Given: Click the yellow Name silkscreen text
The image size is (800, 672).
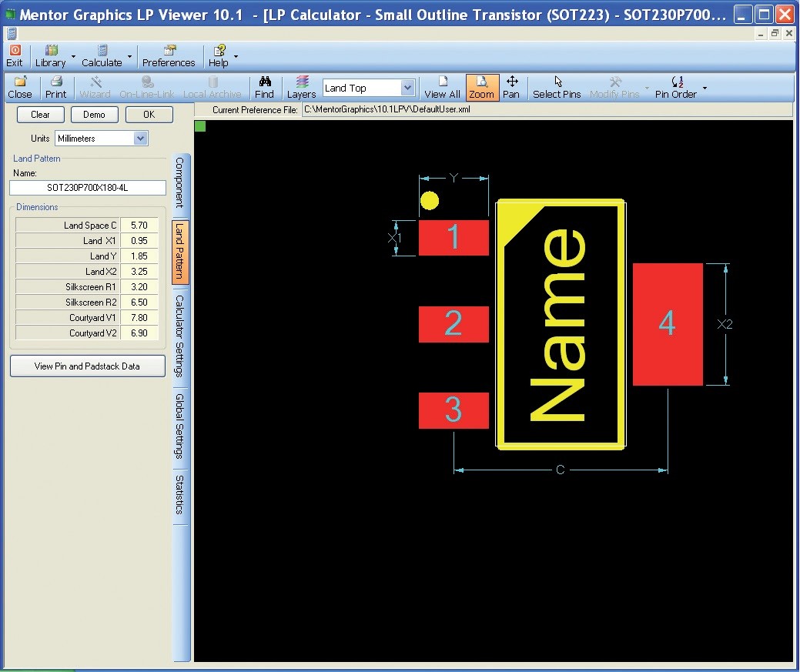Looking at the screenshot, I should (x=557, y=325).
